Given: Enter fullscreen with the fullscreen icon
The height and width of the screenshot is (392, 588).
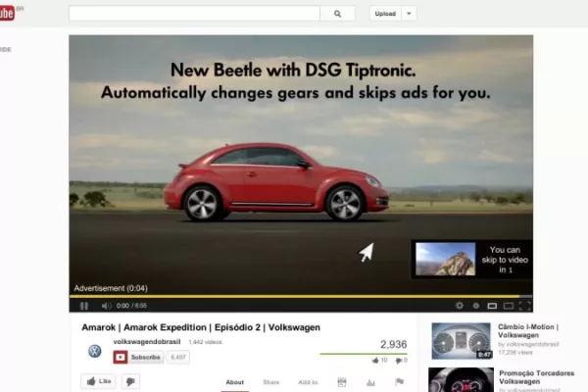Looking at the screenshot, I should click(524, 306).
